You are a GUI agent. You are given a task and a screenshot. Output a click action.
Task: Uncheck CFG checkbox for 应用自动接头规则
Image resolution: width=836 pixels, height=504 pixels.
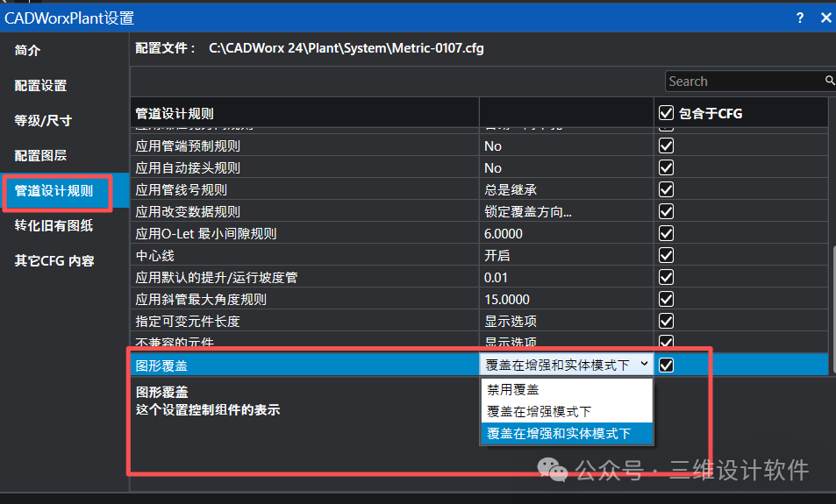[666, 167]
